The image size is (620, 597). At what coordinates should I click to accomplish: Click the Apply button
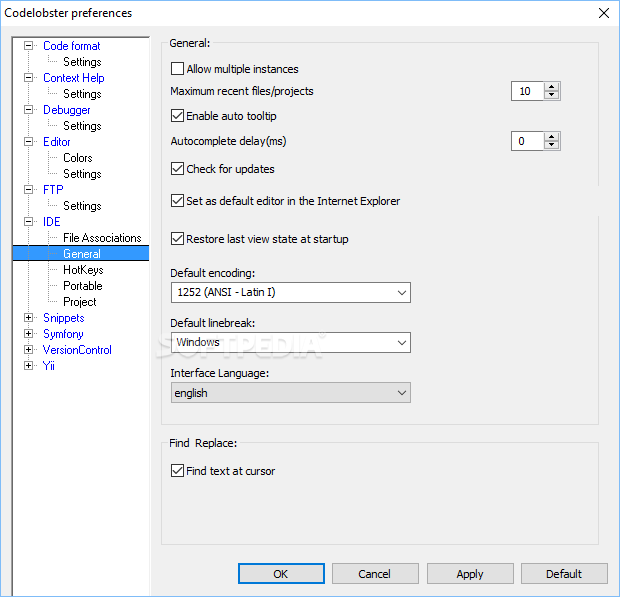click(x=470, y=574)
